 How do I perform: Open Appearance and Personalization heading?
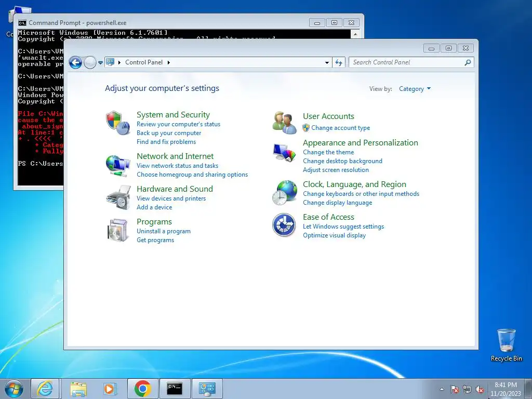tap(361, 143)
